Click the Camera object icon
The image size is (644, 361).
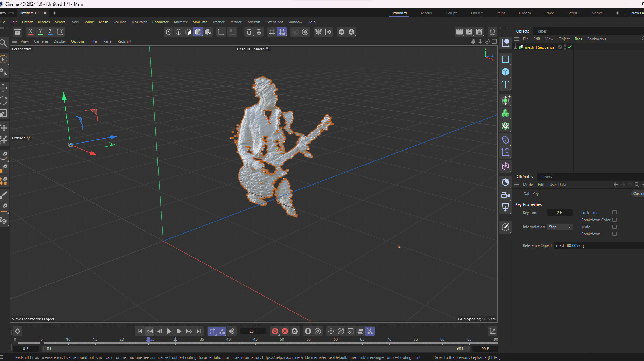click(505, 195)
